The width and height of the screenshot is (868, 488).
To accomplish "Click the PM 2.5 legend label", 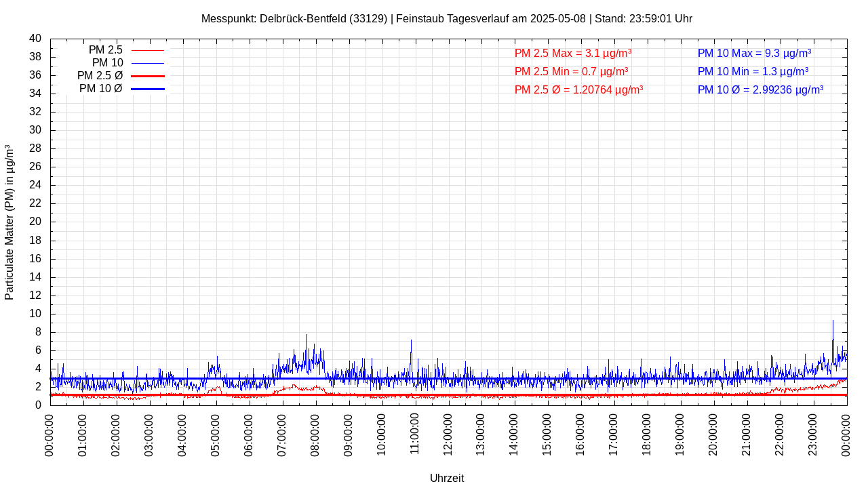I will coord(105,50).
